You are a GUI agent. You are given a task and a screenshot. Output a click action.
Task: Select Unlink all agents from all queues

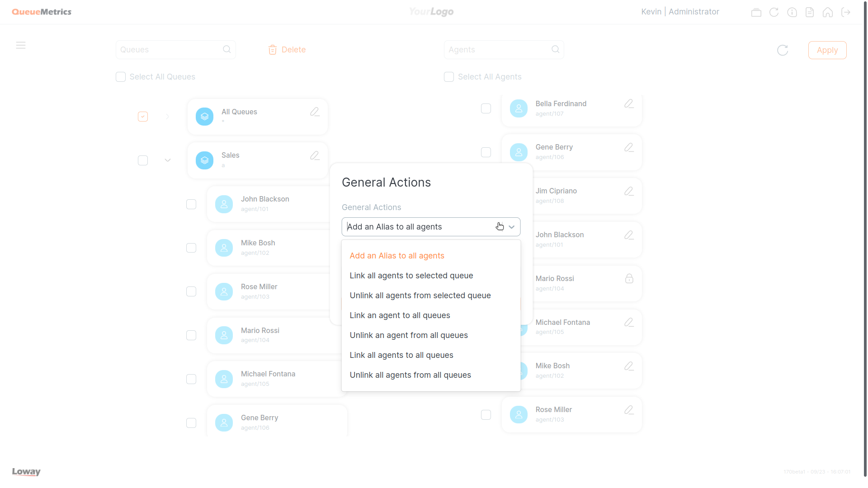click(410, 375)
